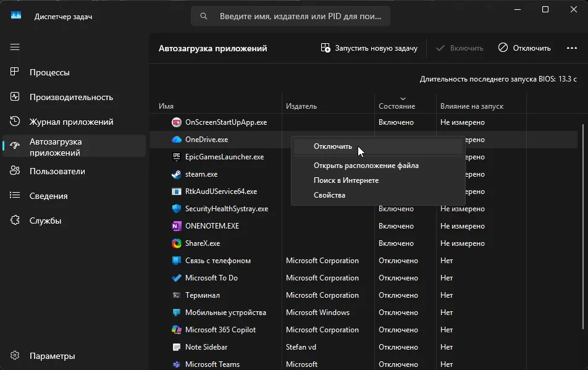Screen dimensions: 588x370
Task: Click the Мобильные устройства icon
Action: coord(176,313)
